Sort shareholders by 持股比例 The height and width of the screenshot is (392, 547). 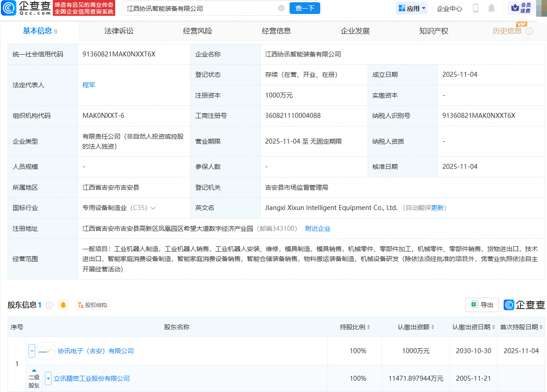pyautogui.click(x=355, y=327)
